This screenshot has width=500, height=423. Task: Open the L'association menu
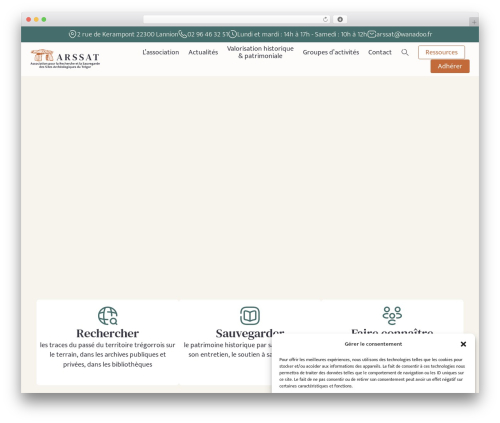pyautogui.click(x=161, y=52)
